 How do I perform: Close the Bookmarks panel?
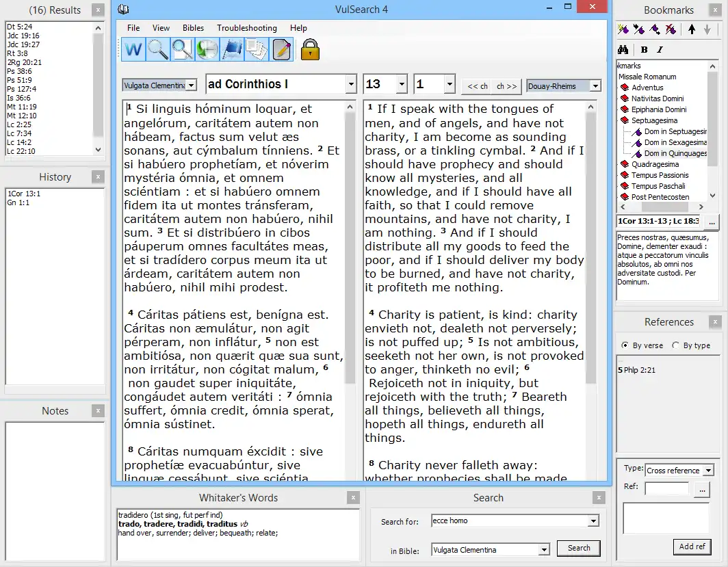pos(715,10)
